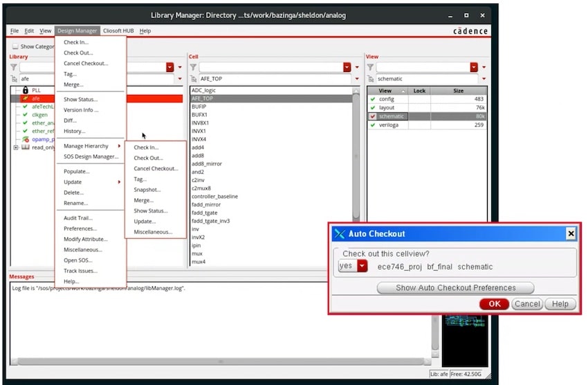Viewport: 588px width, 385px height.
Task: Choose Miscellaneous in Manage Hierarchy submenu
Action: (153, 232)
